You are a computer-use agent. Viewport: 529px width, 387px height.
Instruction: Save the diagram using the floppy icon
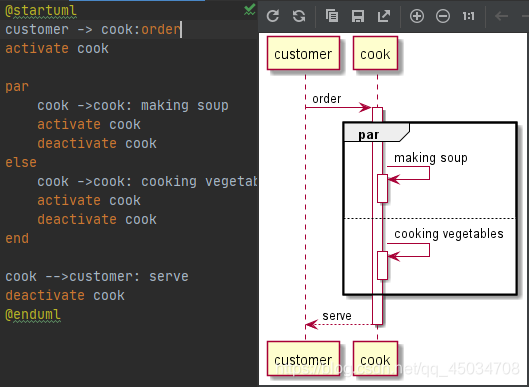pyautogui.click(x=358, y=16)
